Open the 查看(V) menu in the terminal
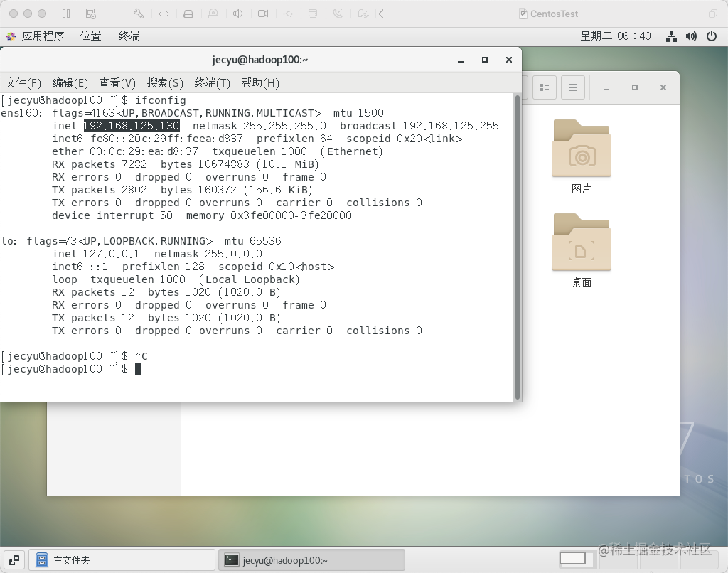This screenshot has height=573, width=728. pyautogui.click(x=116, y=83)
